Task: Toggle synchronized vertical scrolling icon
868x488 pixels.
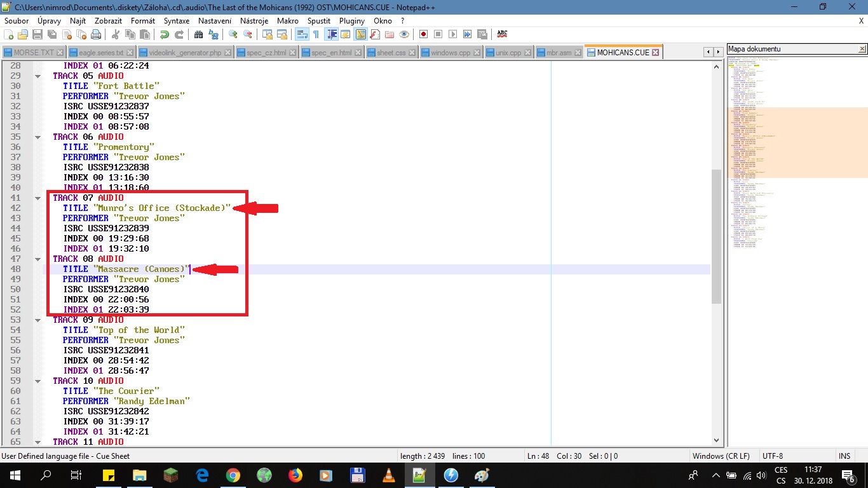Action: click(x=268, y=34)
